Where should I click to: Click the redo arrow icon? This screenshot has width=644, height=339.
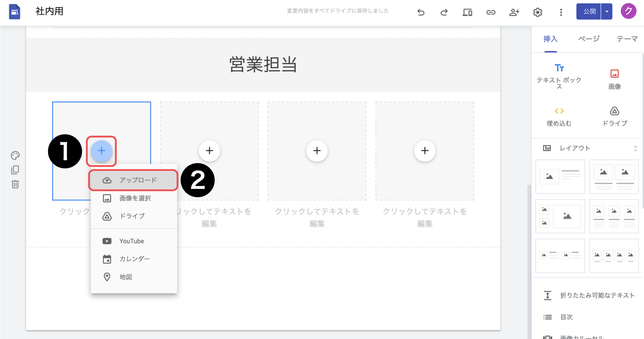pyautogui.click(x=444, y=13)
